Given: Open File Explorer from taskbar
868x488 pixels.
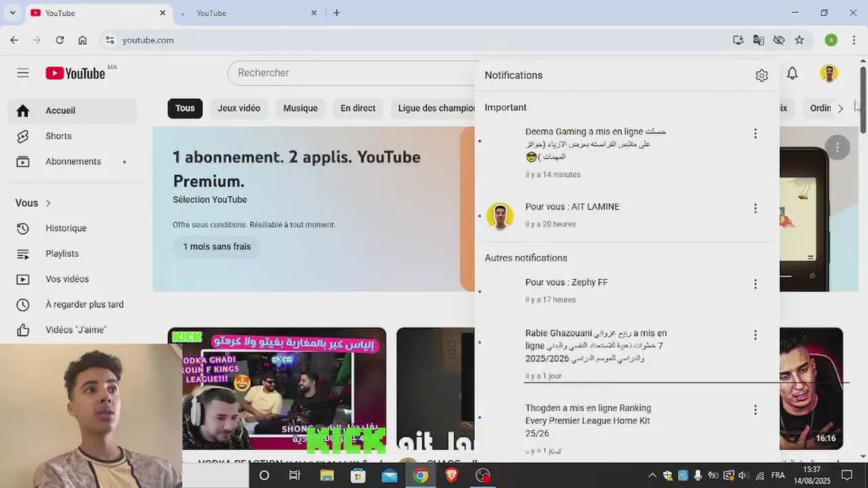Looking at the screenshot, I should (x=327, y=475).
